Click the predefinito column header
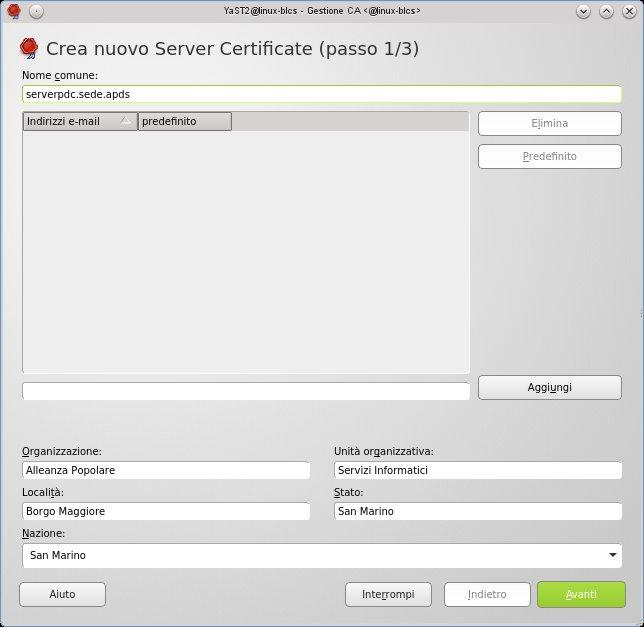 tap(184, 122)
